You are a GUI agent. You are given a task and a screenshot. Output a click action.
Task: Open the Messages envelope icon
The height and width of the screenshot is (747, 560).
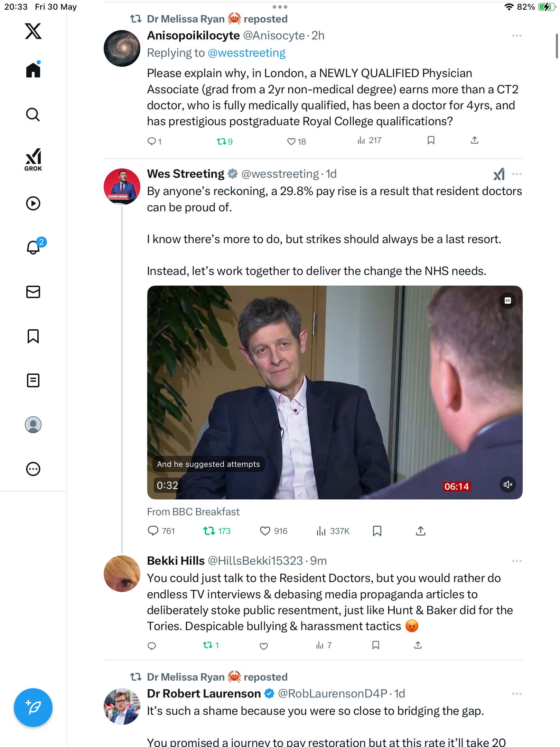(33, 292)
